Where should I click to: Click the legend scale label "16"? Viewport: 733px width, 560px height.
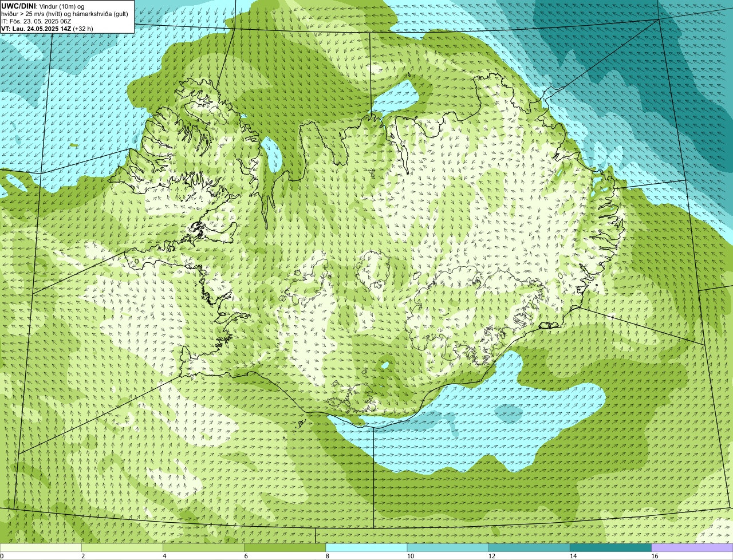pos(655,556)
